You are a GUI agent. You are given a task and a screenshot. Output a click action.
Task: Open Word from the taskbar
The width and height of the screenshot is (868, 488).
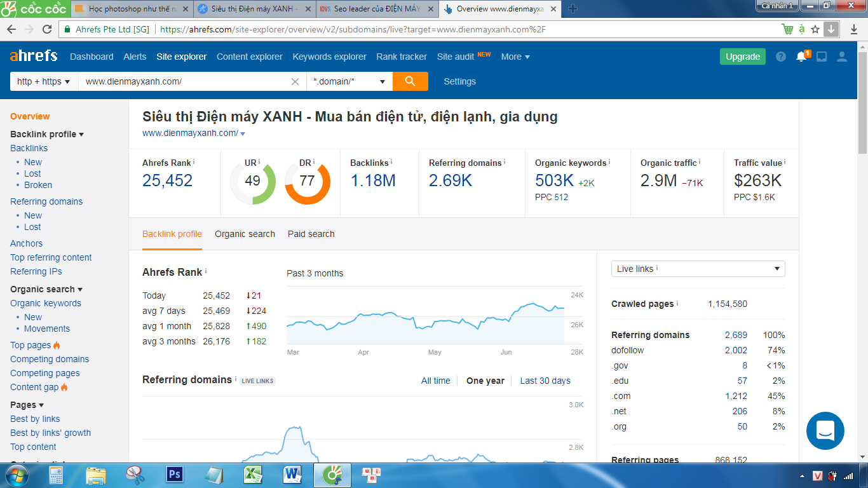coord(293,474)
